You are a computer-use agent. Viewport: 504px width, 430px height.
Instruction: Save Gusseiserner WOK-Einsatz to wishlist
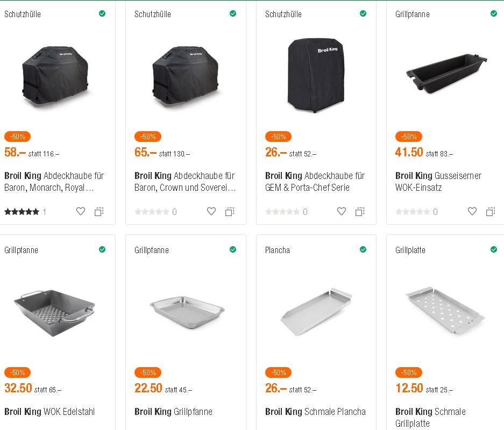pyautogui.click(x=472, y=212)
